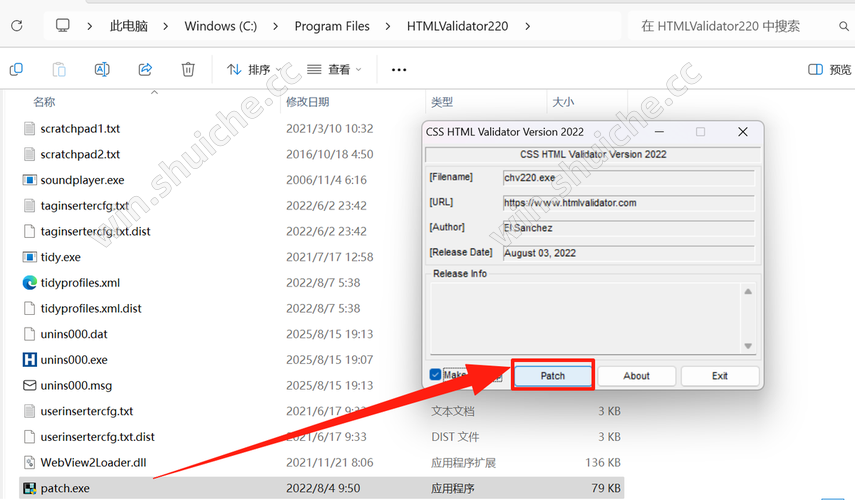Viewport: 855px width, 500px height.
Task: Go to Windows (C:) breadcrumb
Action: tap(220, 26)
